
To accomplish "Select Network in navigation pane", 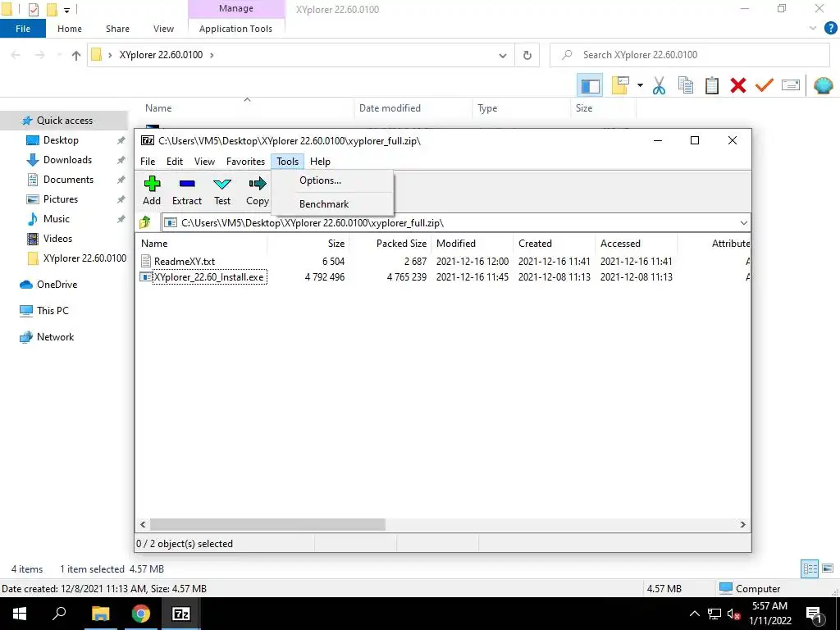I will 55,337.
